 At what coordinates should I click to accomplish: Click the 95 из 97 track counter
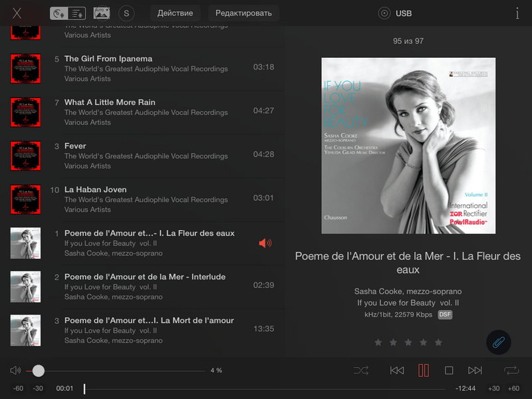tap(408, 41)
